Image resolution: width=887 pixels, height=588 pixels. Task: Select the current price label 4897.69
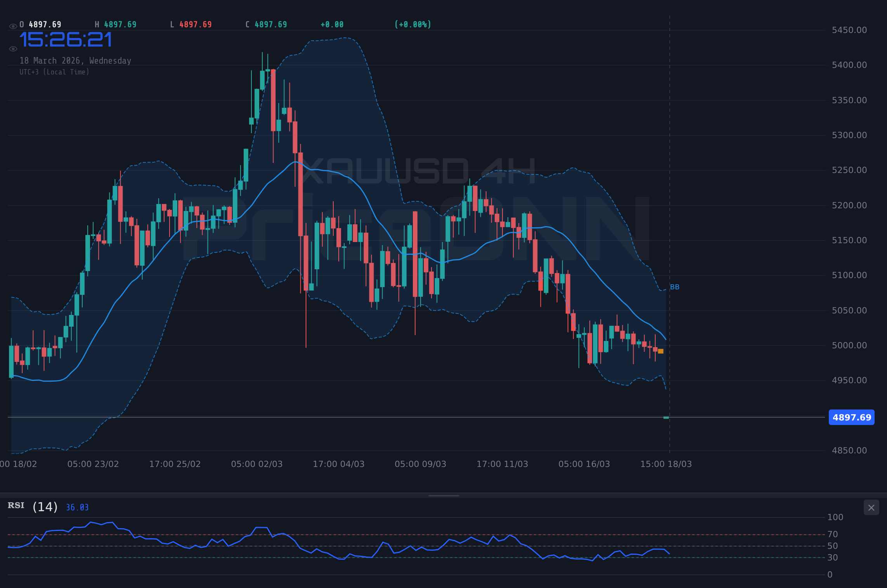pyautogui.click(x=851, y=417)
